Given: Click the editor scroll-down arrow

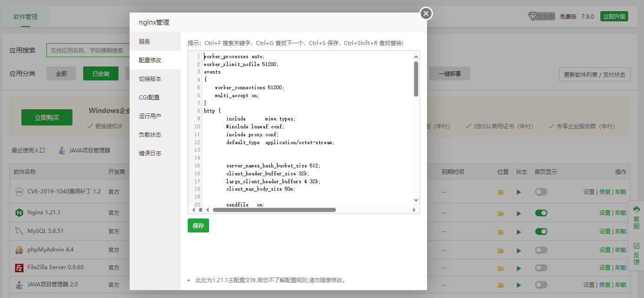Looking at the screenshot, I should (416, 200).
